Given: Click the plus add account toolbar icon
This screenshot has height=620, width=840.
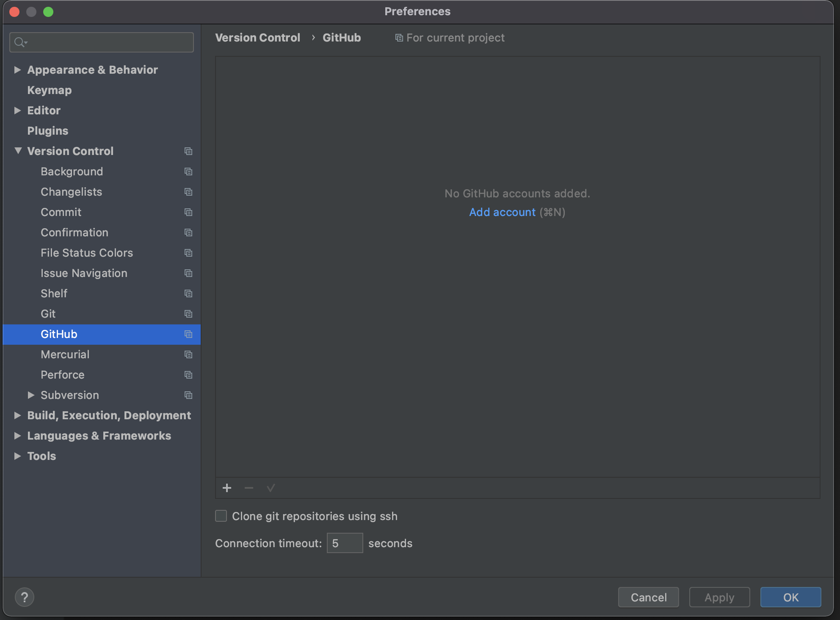Looking at the screenshot, I should 227,488.
